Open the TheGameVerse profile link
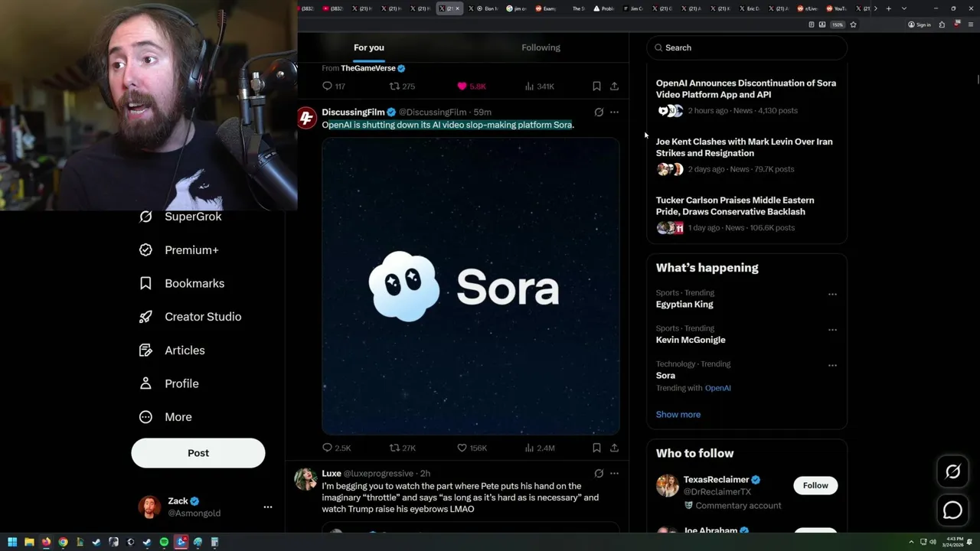This screenshot has height=551, width=980. point(368,68)
